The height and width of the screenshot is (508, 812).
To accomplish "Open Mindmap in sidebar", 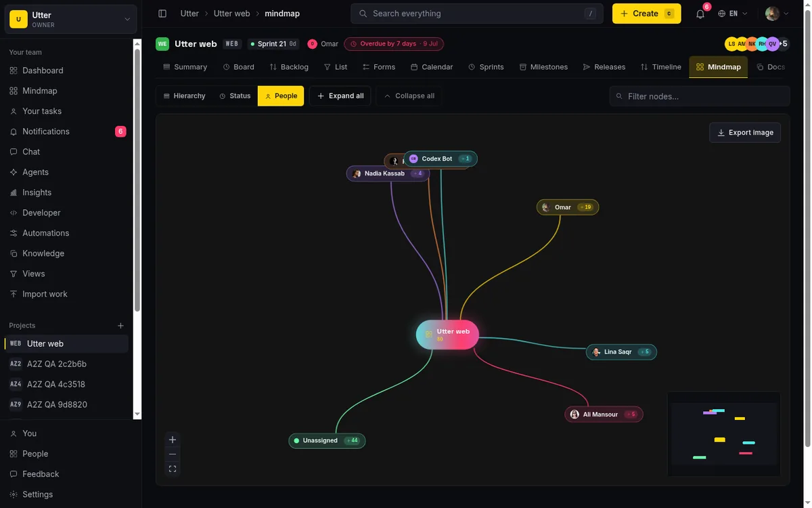I will [x=68, y=91].
